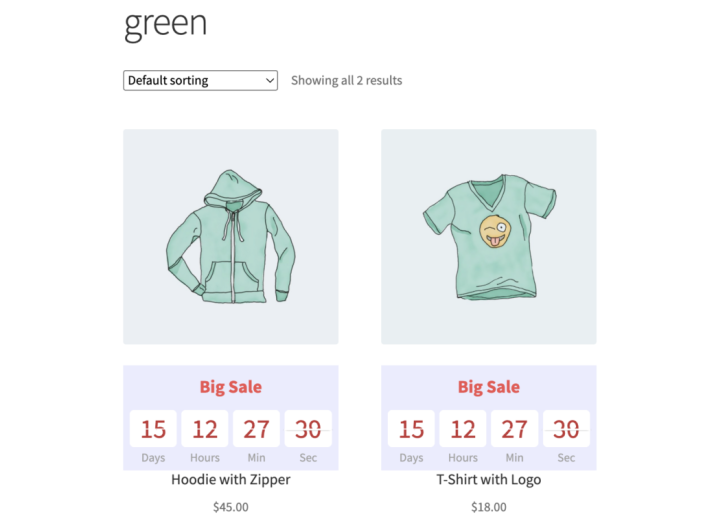Click the sorting dropdown chevron arrow

tap(269, 81)
